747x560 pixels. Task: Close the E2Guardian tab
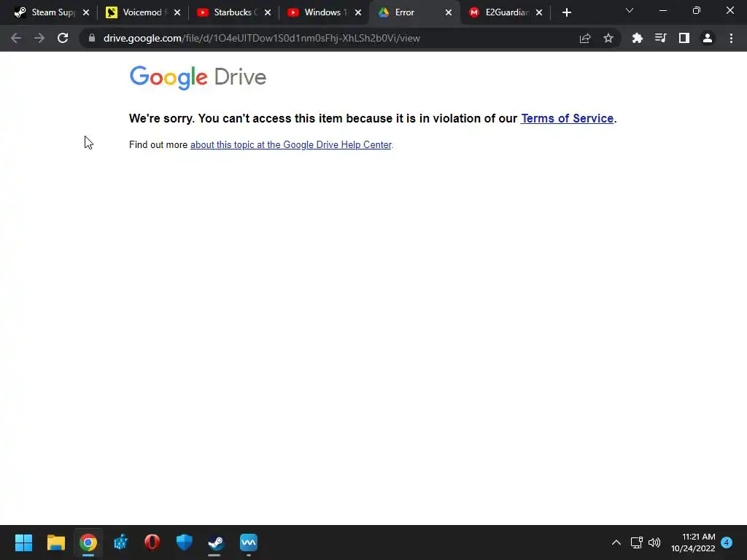coord(539,12)
